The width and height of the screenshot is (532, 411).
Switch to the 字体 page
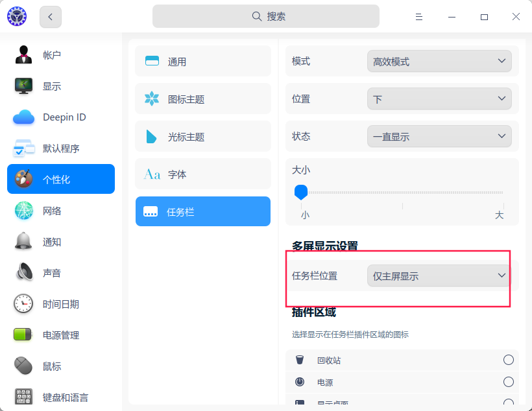[203, 174]
